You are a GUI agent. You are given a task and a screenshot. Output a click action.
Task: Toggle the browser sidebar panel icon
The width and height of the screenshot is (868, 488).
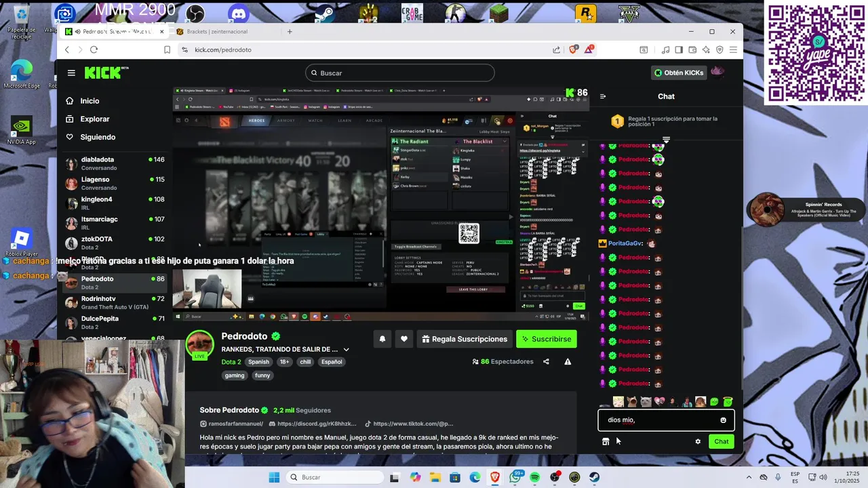click(679, 49)
